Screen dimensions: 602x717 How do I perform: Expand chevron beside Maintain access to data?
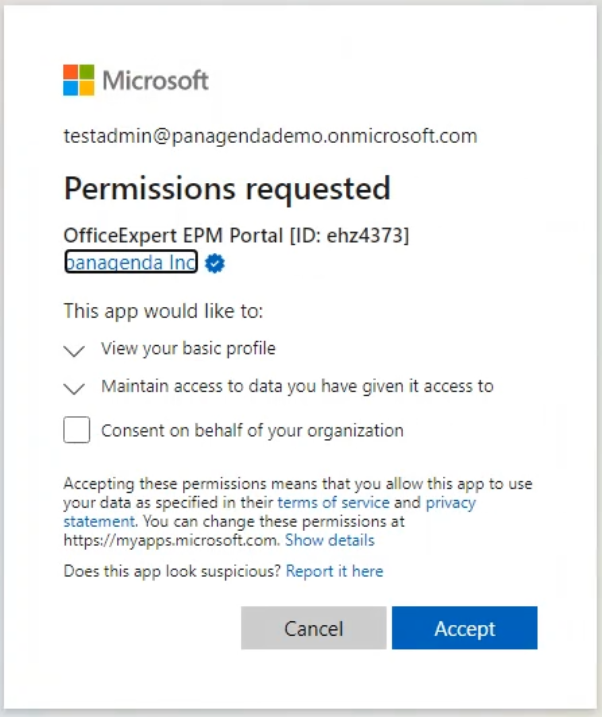73,387
